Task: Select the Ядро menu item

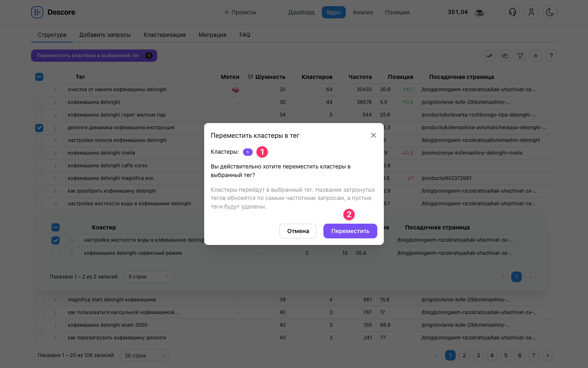Action: [x=334, y=12]
